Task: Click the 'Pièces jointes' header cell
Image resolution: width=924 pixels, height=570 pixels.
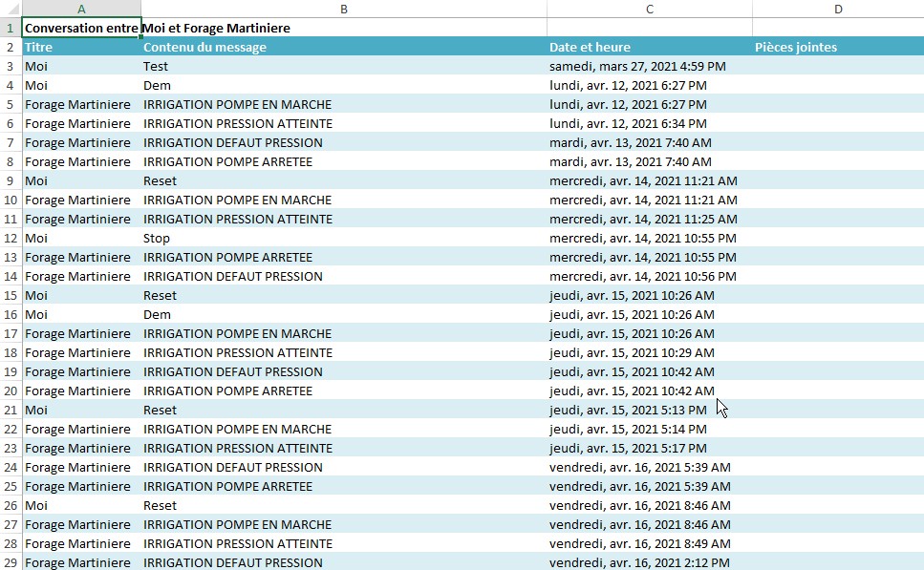Action: 838,47
